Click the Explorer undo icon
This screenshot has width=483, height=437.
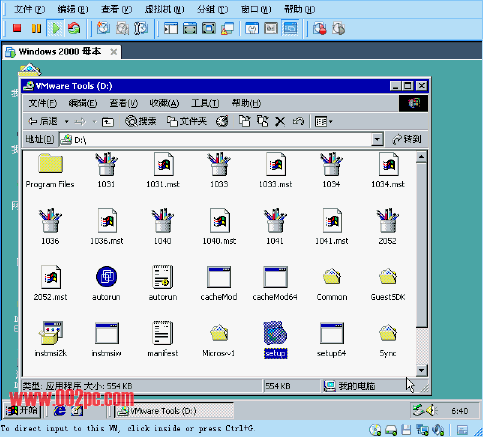(x=298, y=122)
